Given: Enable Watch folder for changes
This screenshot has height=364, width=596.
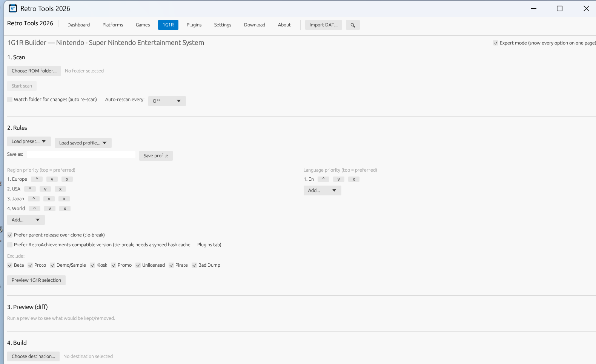Looking at the screenshot, I should (x=10, y=100).
